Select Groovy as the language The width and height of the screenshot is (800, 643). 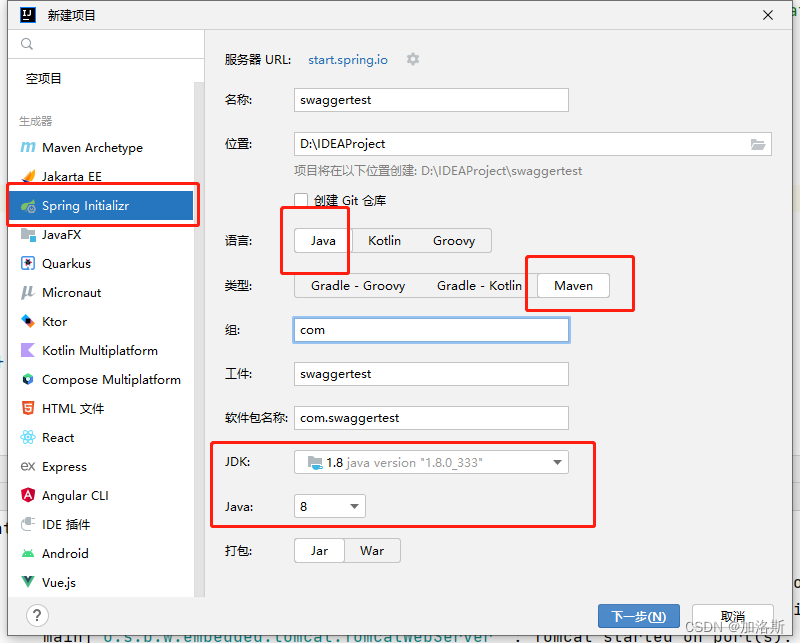[454, 241]
